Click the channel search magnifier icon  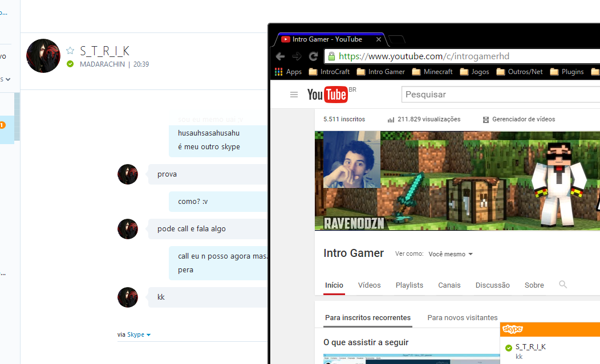(563, 284)
